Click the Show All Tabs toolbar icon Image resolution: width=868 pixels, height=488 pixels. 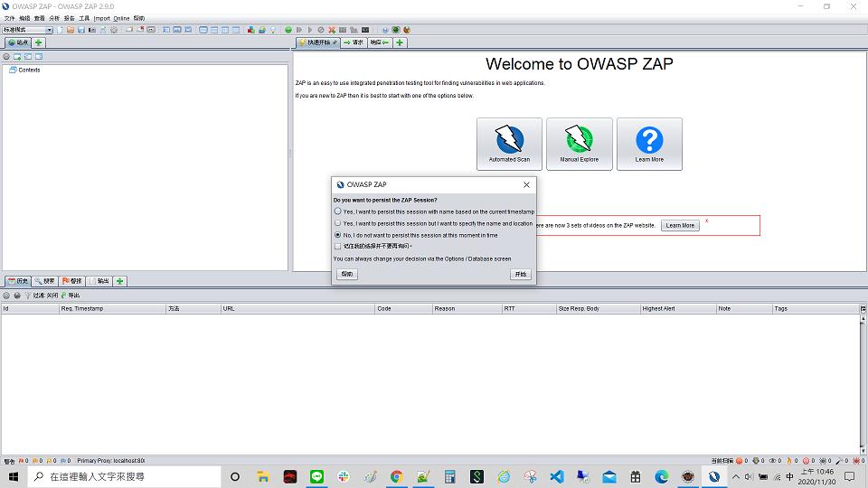tap(129, 30)
